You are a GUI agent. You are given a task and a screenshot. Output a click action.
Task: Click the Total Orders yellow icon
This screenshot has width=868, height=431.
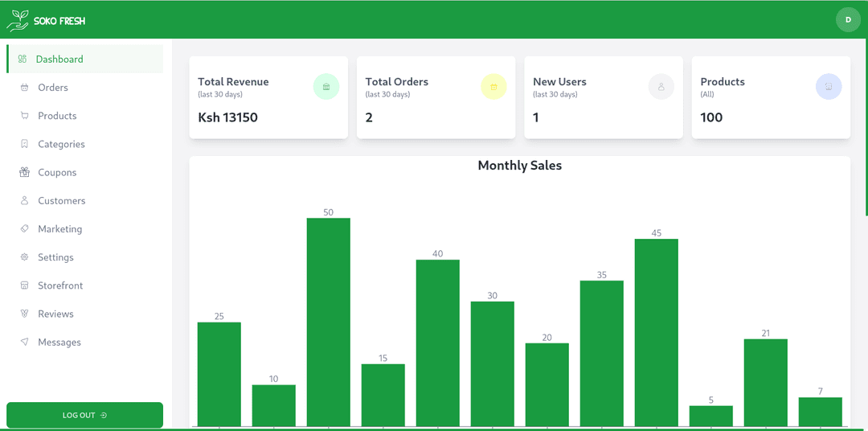tap(493, 87)
